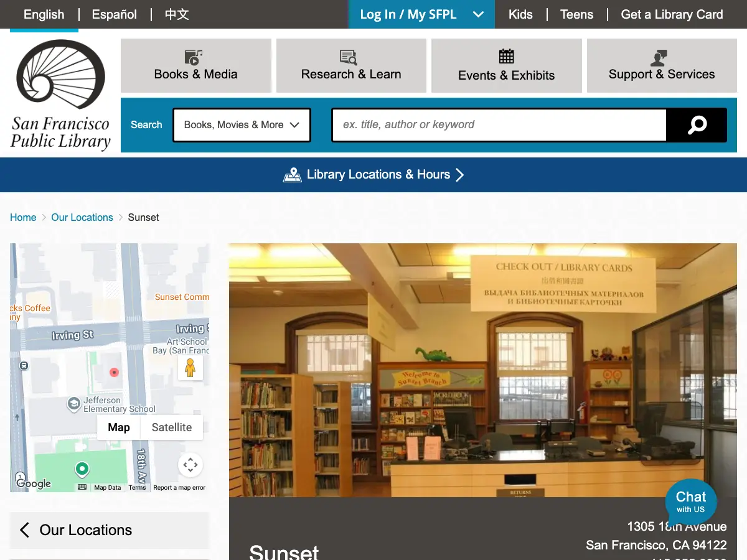The image size is (747, 560).
Task: Open the Research & Learn menu
Action: click(351, 65)
